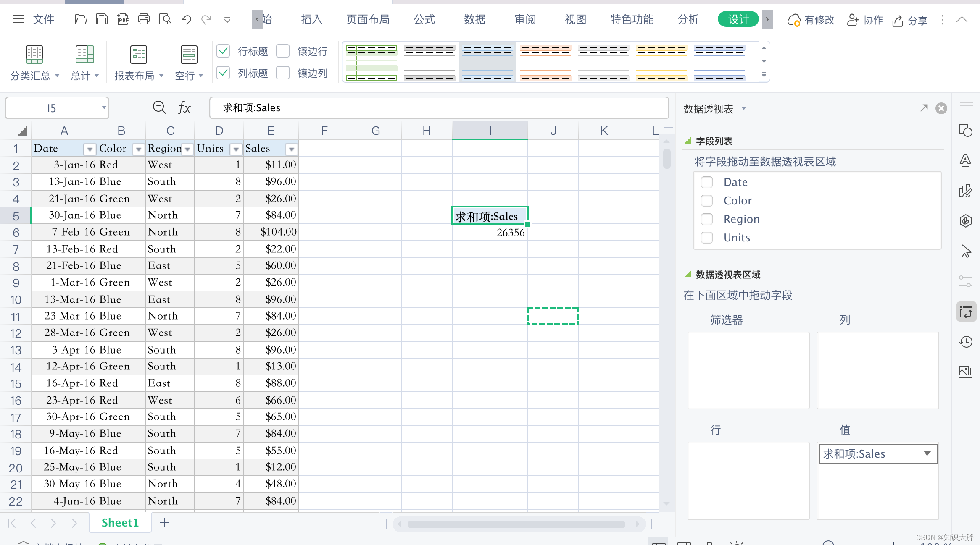The width and height of the screenshot is (980, 545).
Task: Open the hamburger main menu icon
Action: [18, 19]
